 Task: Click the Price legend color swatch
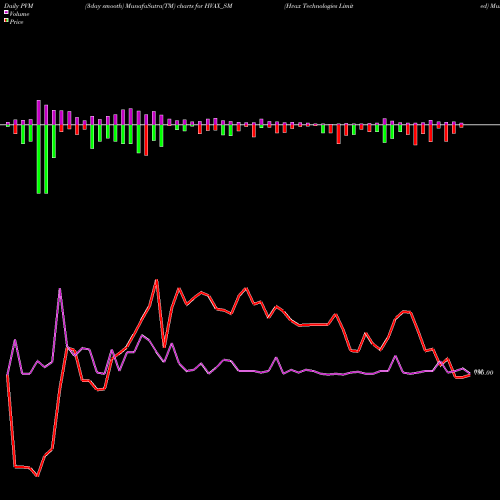tap(6, 21)
